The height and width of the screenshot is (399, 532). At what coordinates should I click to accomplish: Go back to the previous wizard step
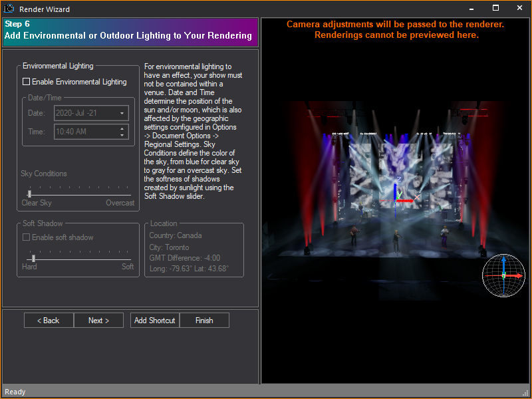coord(48,320)
